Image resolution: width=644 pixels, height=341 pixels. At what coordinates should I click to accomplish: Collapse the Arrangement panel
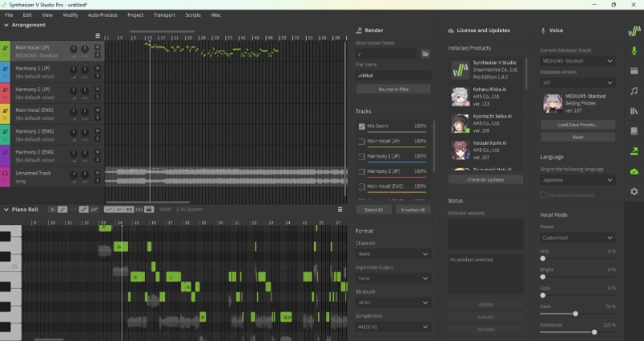6,25
